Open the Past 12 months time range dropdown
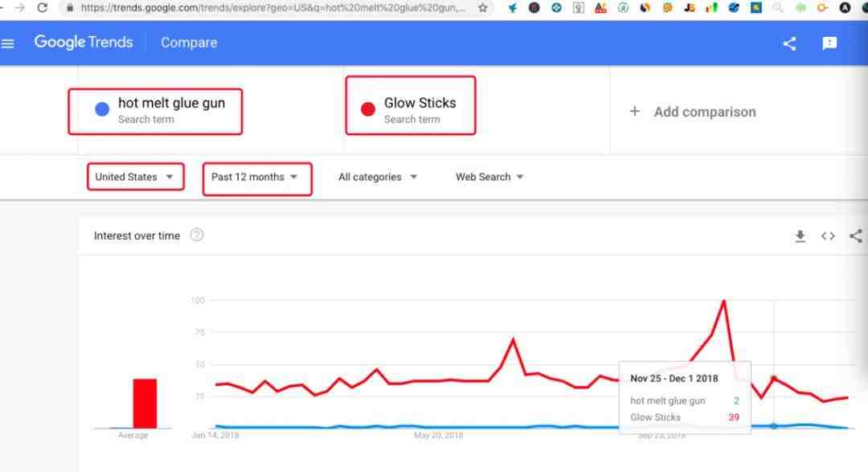The height and width of the screenshot is (472, 868). coord(257,179)
